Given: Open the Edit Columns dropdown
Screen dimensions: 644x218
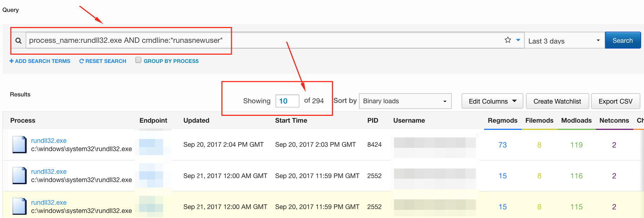Looking at the screenshot, I should click(492, 101).
